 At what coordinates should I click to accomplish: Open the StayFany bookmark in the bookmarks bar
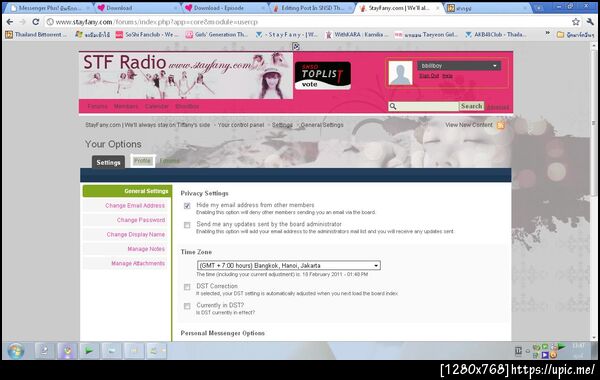point(287,34)
